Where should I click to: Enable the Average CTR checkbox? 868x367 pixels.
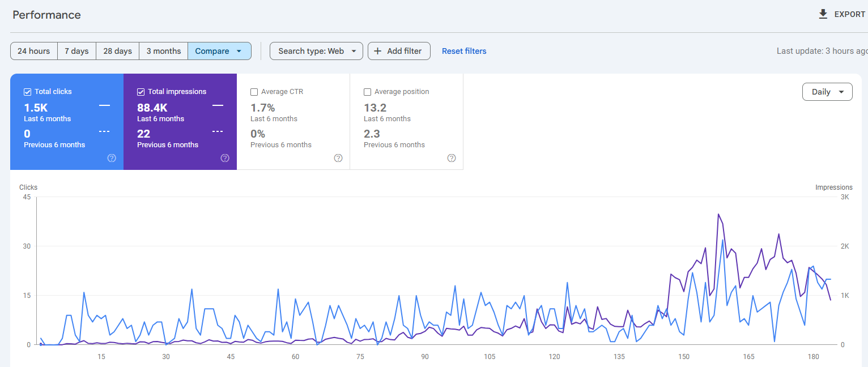coord(254,92)
